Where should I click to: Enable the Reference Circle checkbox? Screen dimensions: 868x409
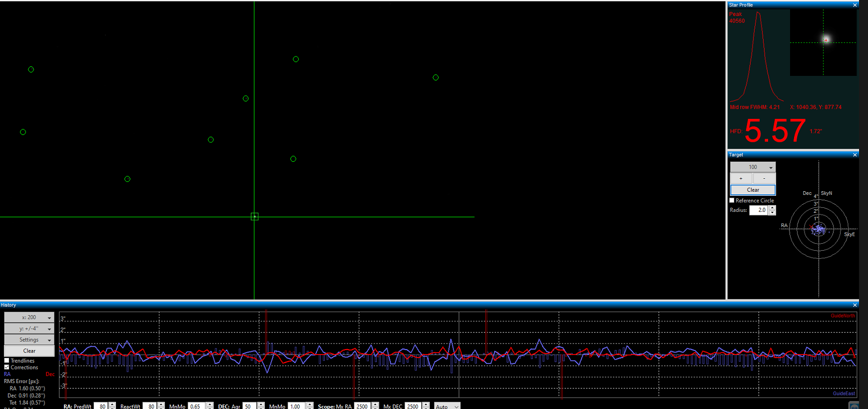(732, 200)
